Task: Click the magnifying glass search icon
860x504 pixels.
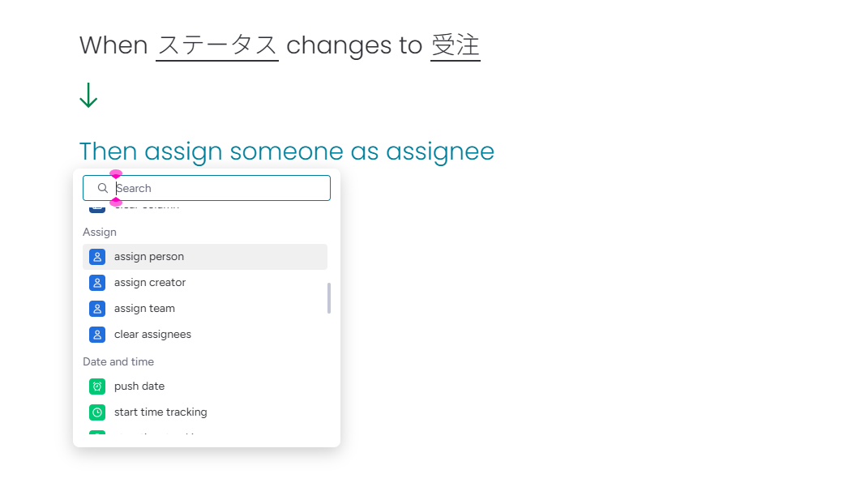Action: click(x=103, y=188)
